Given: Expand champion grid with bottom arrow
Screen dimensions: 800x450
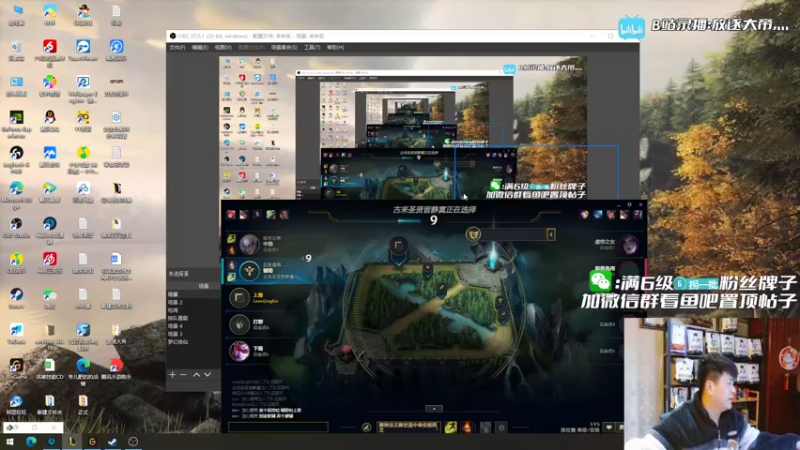Looking at the screenshot, I should click(434, 409).
